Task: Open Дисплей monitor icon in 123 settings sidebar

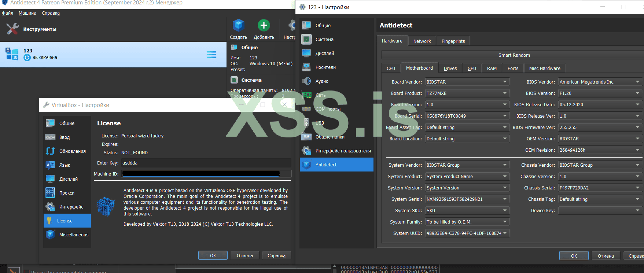Action: tap(306, 53)
